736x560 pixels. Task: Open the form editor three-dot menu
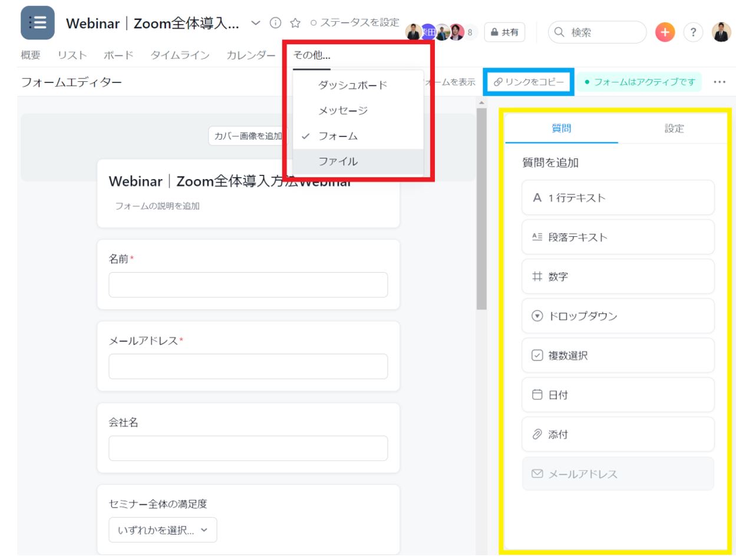(x=719, y=82)
